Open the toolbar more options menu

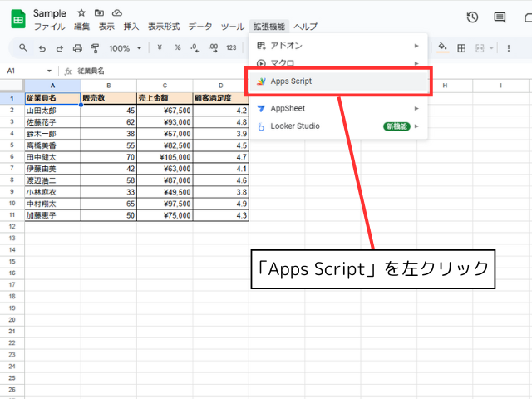508,48
